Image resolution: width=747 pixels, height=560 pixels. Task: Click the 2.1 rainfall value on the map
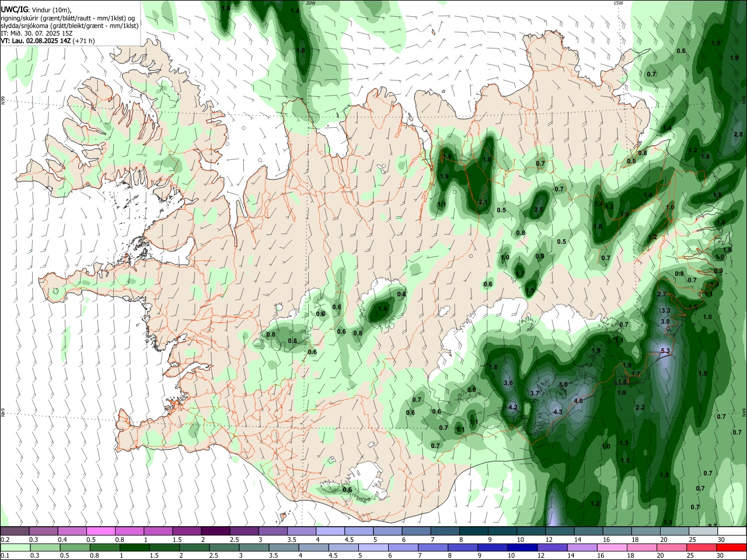483,202
